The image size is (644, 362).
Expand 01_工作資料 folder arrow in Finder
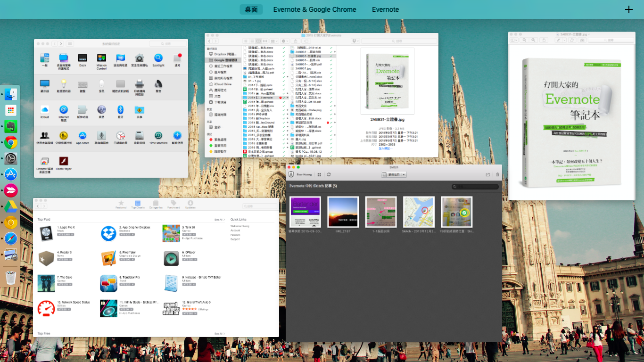[x=288, y=76]
